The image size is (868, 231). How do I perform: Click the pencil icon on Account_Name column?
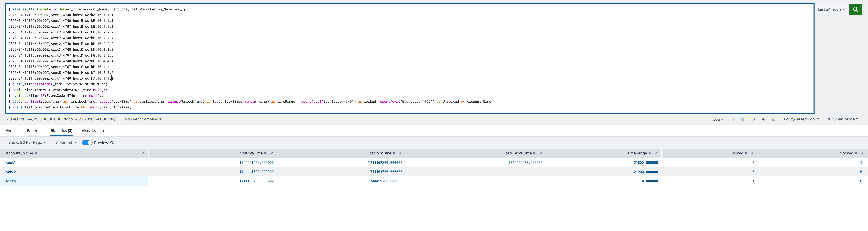coord(143,153)
